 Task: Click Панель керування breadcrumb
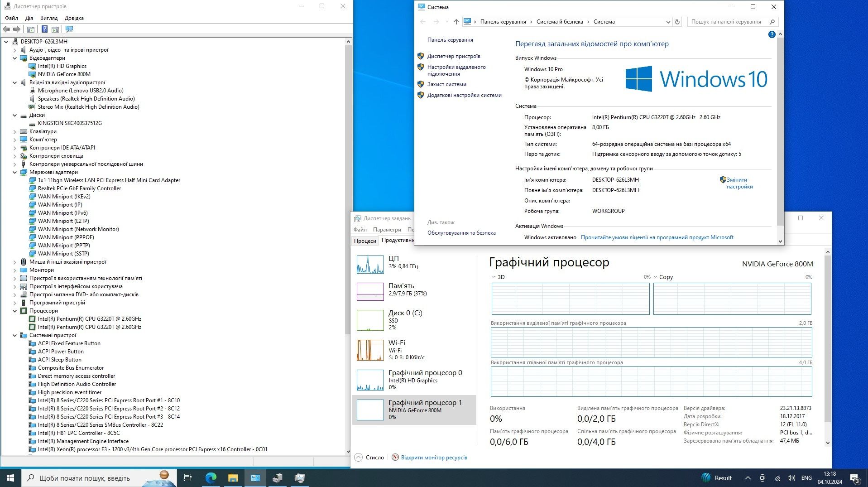[x=503, y=22]
